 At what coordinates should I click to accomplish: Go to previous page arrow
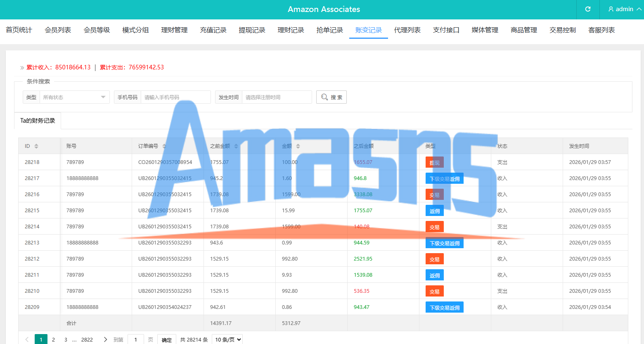click(27, 339)
